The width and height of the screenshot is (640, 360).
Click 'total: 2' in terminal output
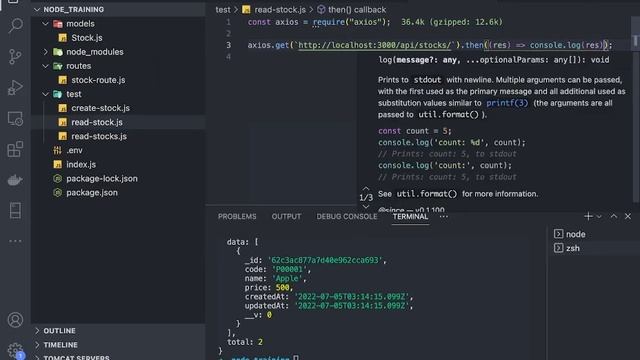(245, 342)
